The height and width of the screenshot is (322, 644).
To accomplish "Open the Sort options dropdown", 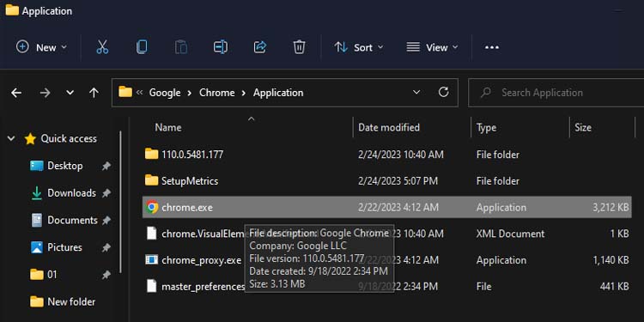I will tap(359, 47).
